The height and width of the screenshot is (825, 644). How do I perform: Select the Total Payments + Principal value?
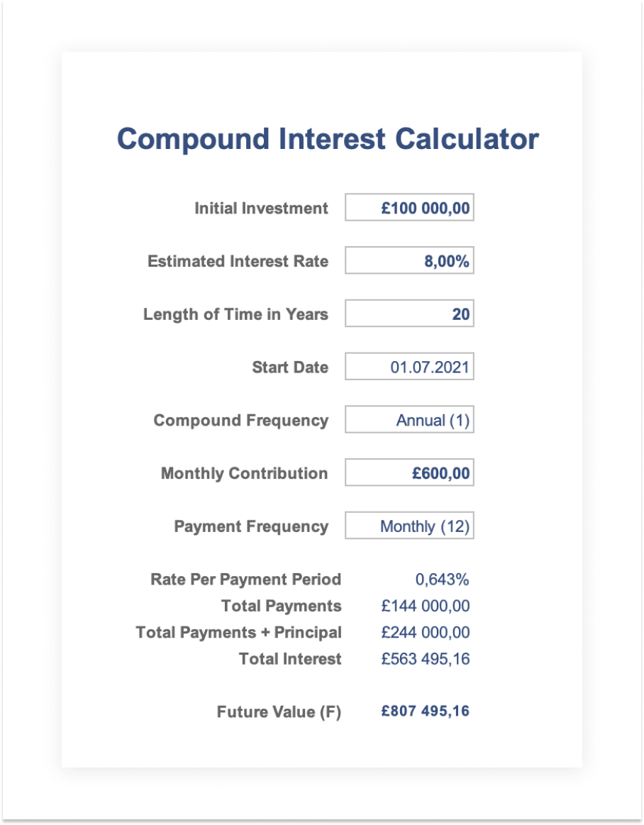pos(425,632)
